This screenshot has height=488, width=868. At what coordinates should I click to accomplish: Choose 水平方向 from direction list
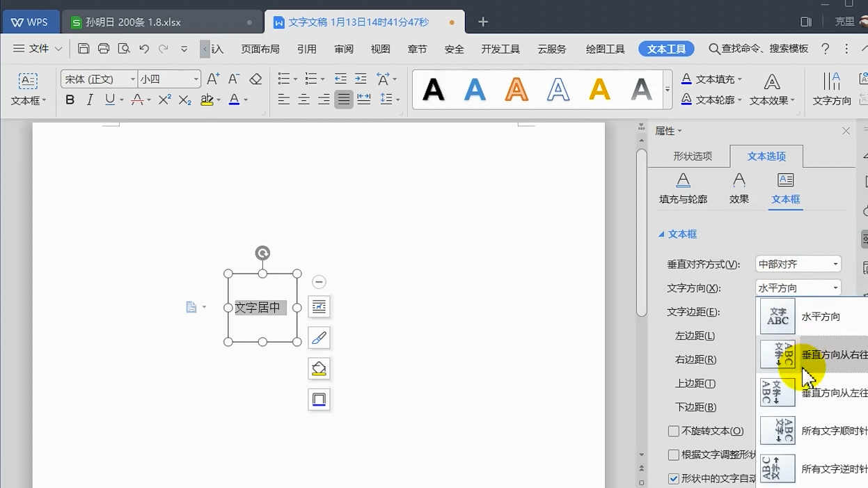(813, 317)
